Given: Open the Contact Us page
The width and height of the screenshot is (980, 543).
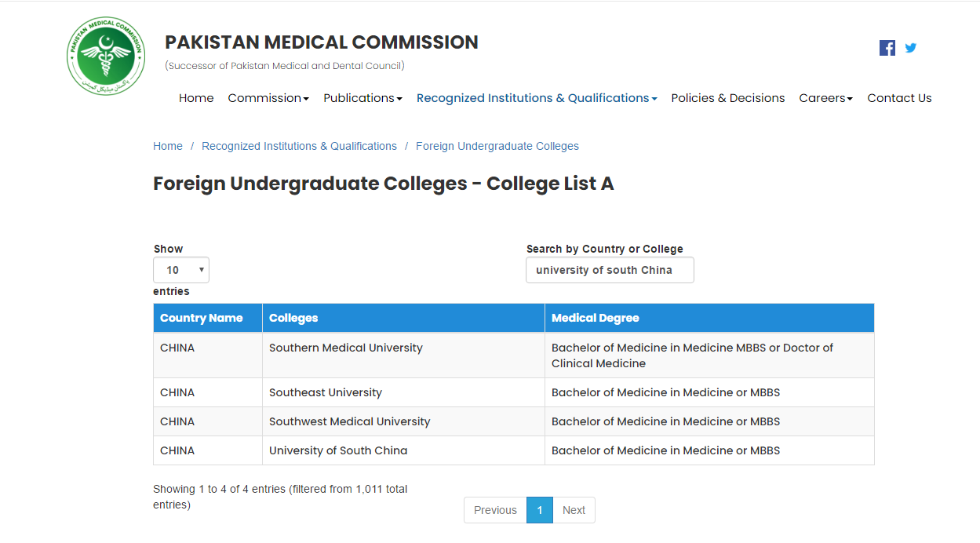Looking at the screenshot, I should [x=899, y=98].
